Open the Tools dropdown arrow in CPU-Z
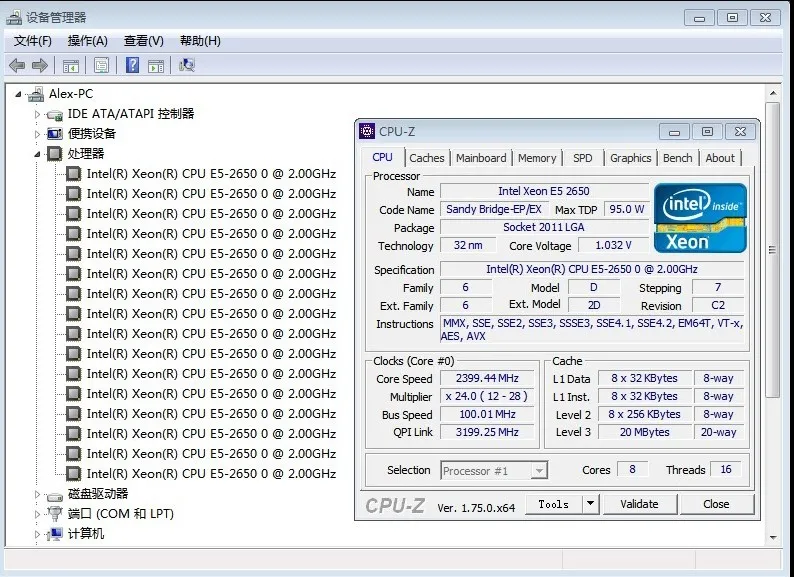 [x=590, y=504]
